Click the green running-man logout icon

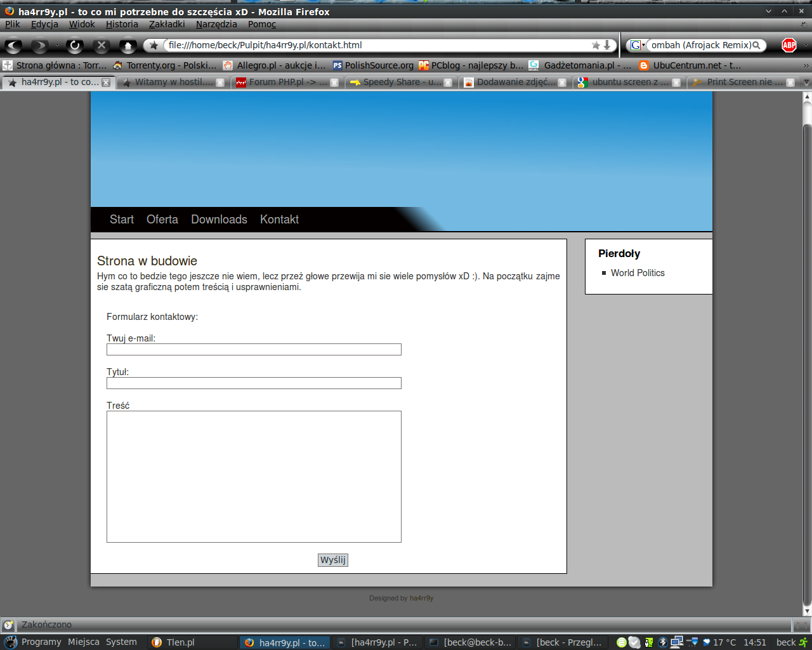coord(804,642)
